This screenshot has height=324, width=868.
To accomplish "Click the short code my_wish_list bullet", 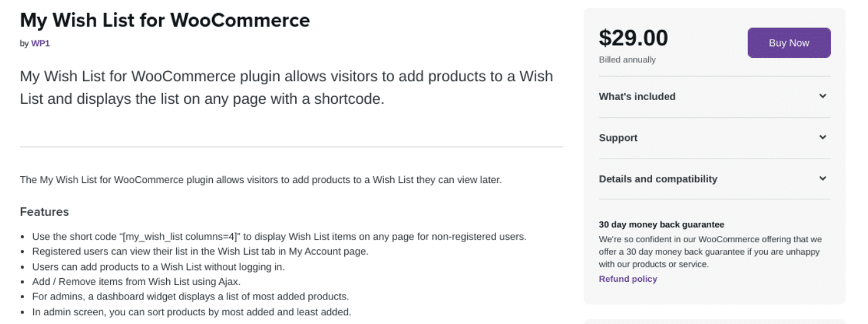I will coord(279,237).
